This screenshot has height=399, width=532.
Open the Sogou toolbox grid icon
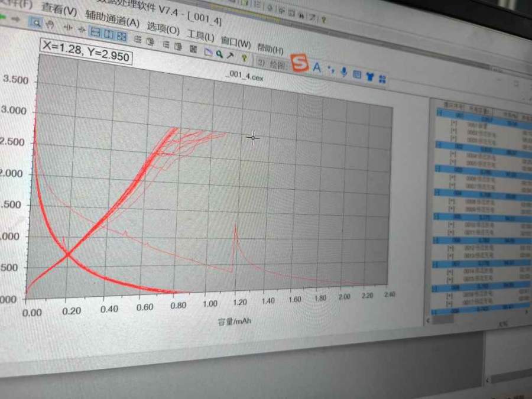pyautogui.click(x=382, y=79)
